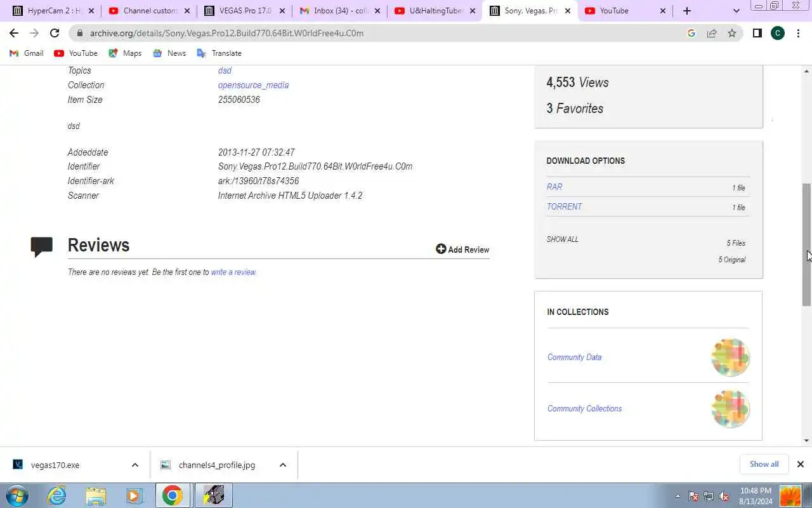Viewport: 812px width, 508px height.
Task: Click the 4,553 Views text
Action: coord(577,83)
